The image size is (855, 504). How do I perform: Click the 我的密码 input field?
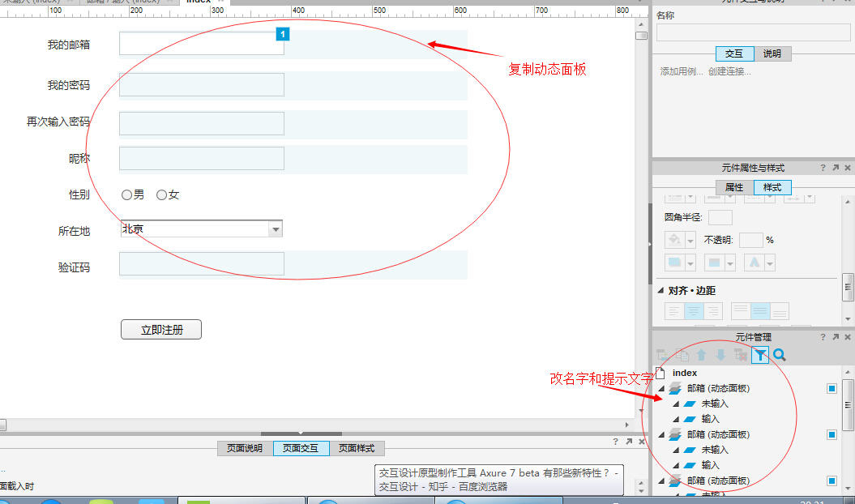(201, 84)
